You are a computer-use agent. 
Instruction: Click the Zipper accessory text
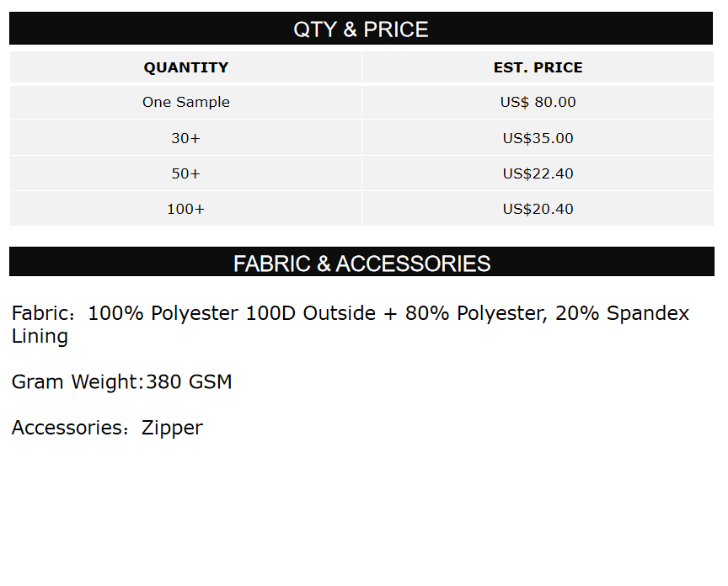[172, 428]
